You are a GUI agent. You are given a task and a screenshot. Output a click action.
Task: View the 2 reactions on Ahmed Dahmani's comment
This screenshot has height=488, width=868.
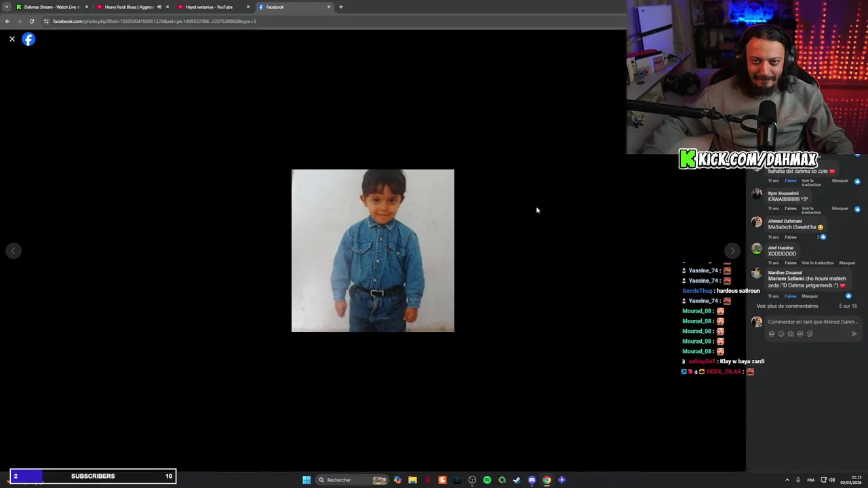tap(821, 237)
